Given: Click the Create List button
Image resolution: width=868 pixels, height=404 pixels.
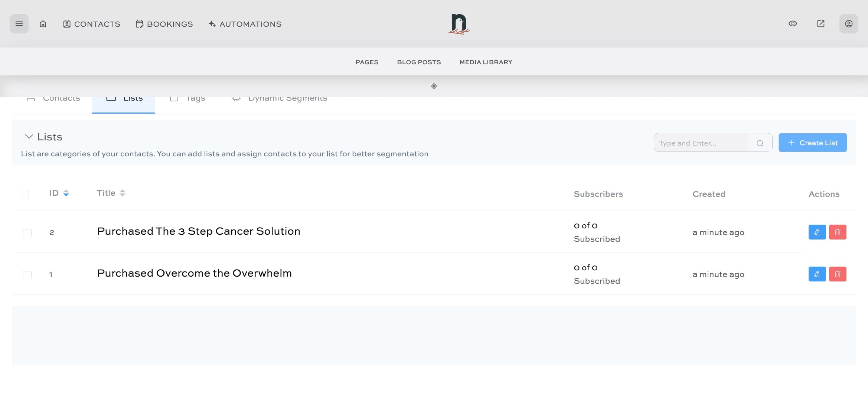Looking at the screenshot, I should (812, 143).
